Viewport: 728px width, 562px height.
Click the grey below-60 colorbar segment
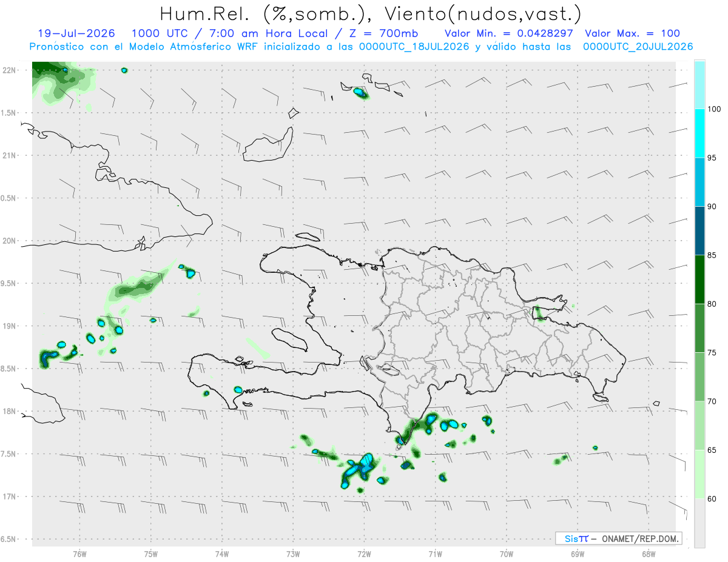[x=699, y=523]
